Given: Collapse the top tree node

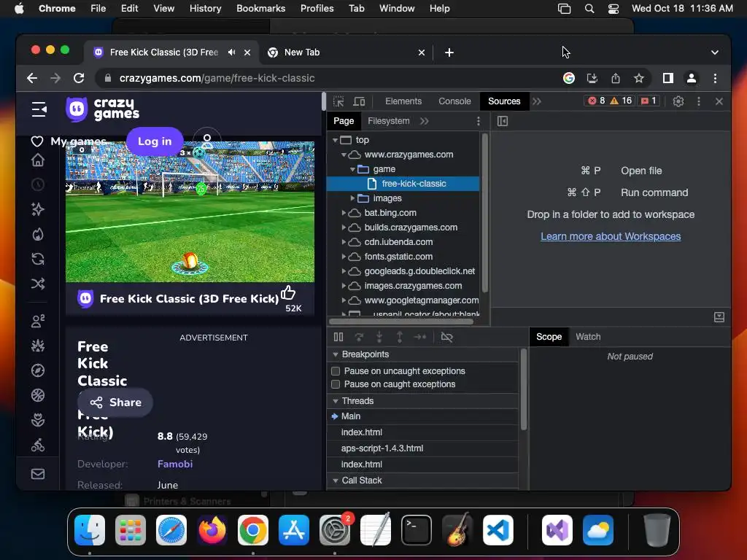Looking at the screenshot, I should click(335, 140).
